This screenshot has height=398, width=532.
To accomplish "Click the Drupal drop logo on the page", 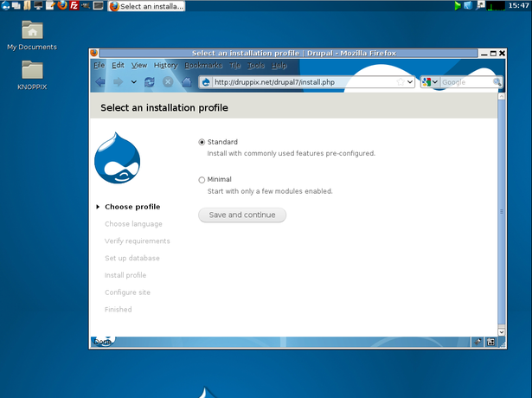I will click(118, 158).
